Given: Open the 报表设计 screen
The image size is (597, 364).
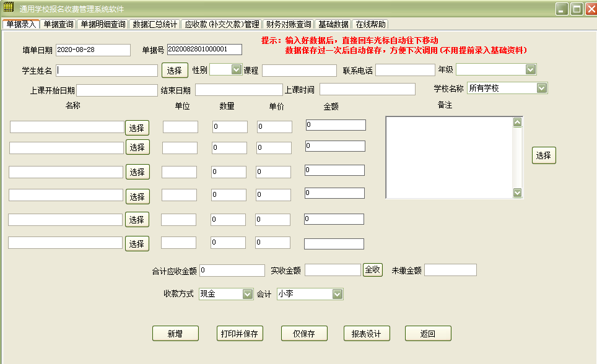Looking at the screenshot, I should click(x=366, y=333).
